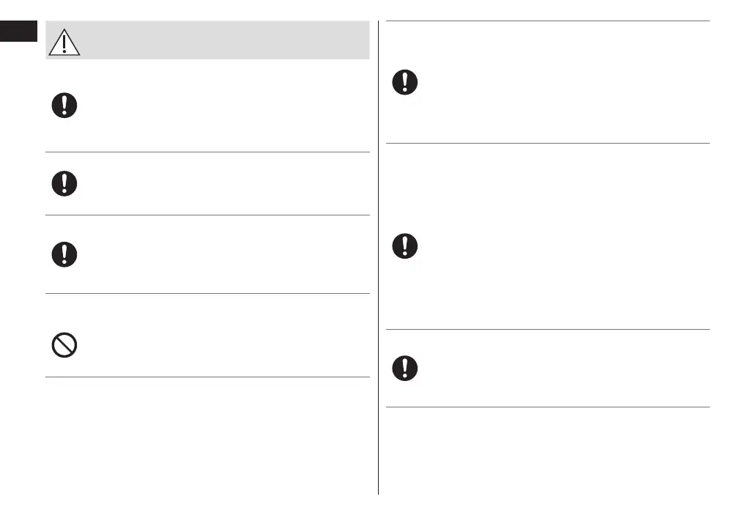
Task: Click the horizontal line above the prohibition icon section
Action: coord(207,294)
